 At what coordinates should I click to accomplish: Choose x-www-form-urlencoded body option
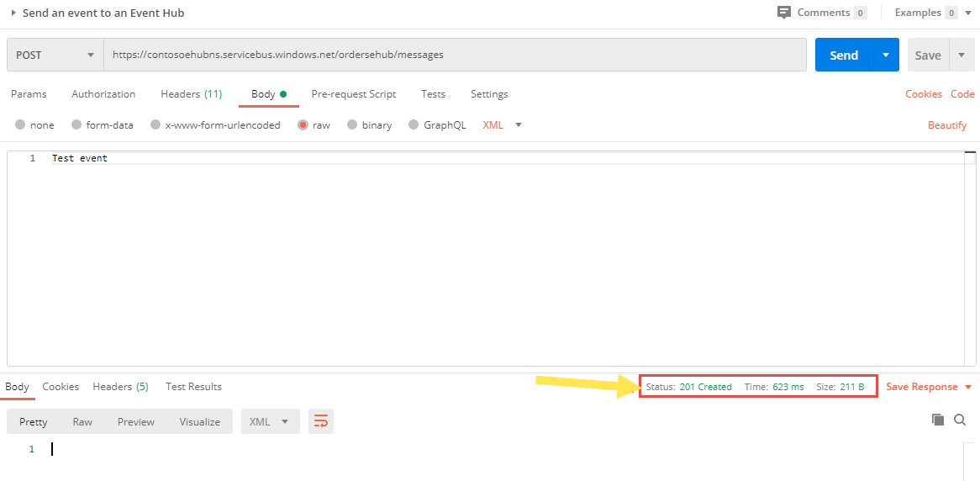(x=155, y=124)
